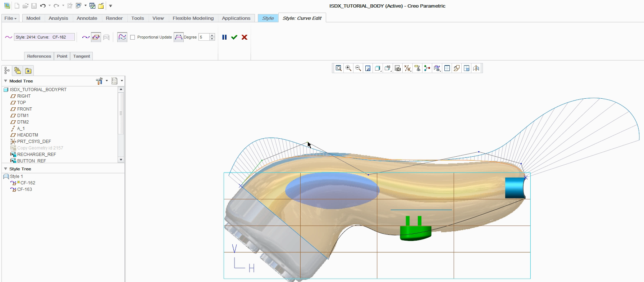
Task: Switch to the Render tab
Action: click(114, 18)
